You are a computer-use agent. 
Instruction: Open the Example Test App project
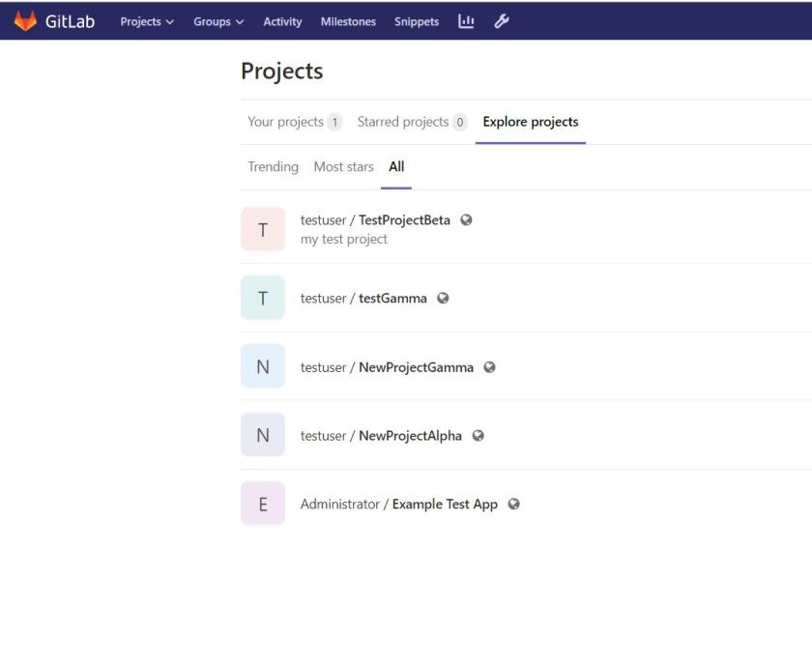(x=445, y=504)
